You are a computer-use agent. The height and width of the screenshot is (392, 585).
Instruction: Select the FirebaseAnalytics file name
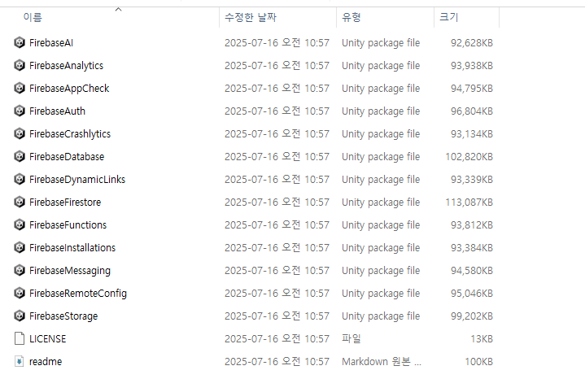click(67, 66)
